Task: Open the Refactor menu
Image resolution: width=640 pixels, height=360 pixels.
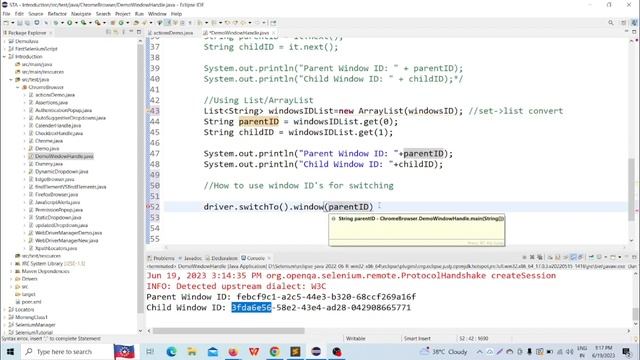Action: pos(57,14)
